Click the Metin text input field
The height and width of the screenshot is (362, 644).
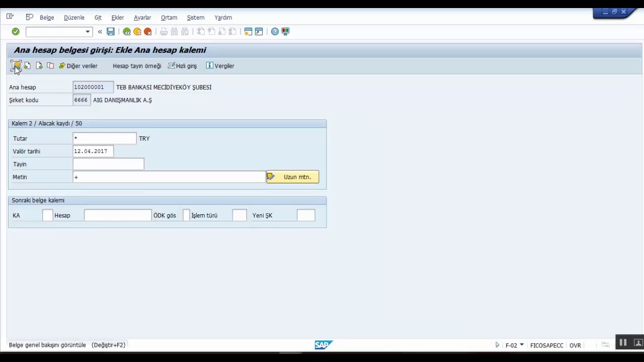pos(169,177)
